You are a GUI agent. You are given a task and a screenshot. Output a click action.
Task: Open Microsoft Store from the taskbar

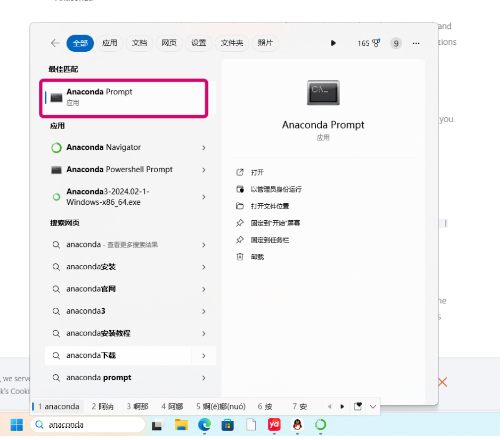point(227,425)
